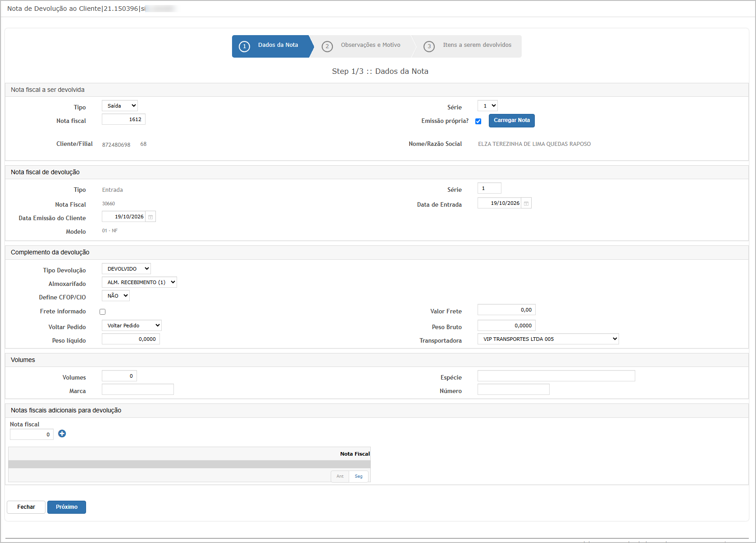Screen dimensions: 756x543
Task: Go to step Itens a serem devolvidos
Action: tap(468, 46)
